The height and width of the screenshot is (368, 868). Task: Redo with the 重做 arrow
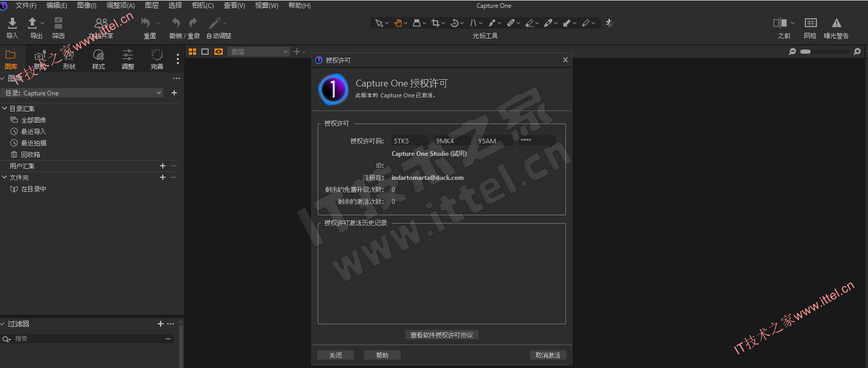click(193, 23)
